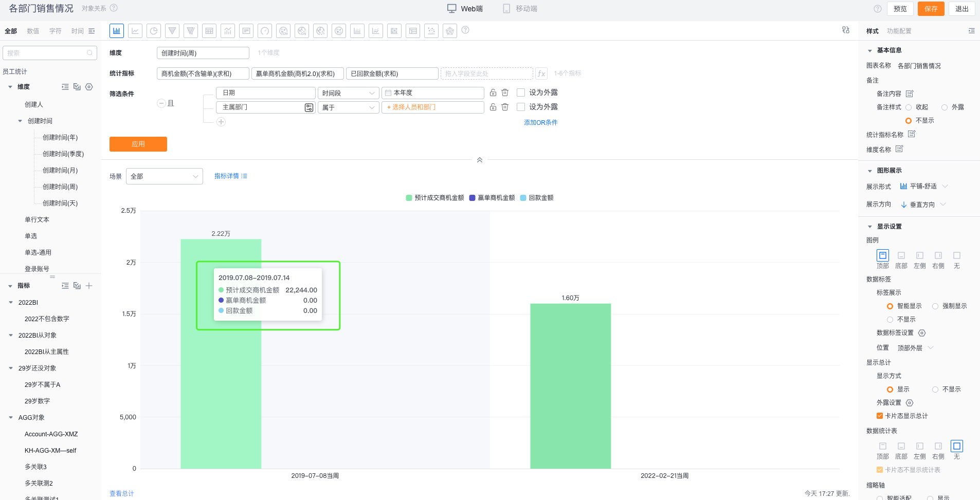Click formula fx icon beside indicators
This screenshot has width=980, height=500.
click(x=541, y=73)
